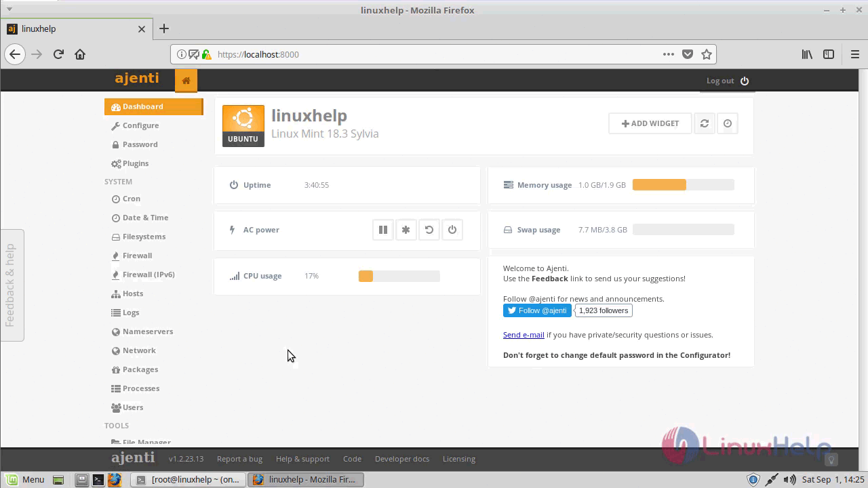Bookmark this page with the star icon
Image resolution: width=868 pixels, height=488 pixels.
pos(707,54)
